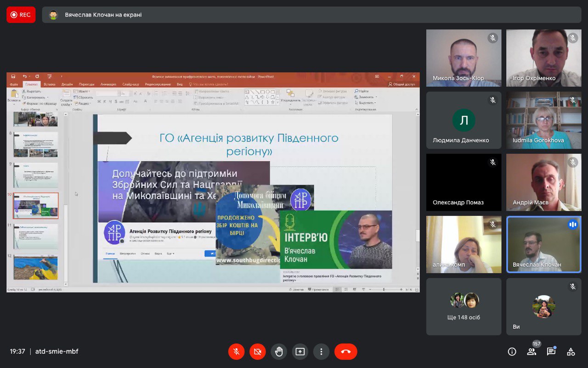Click zoom out minus on PowerPoint status bar
The height and width of the screenshot is (368, 588).
tap(370, 289)
